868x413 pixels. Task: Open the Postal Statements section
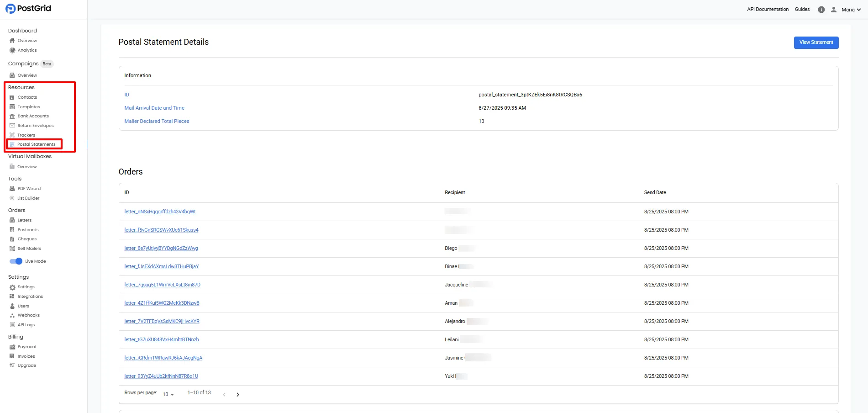pos(37,144)
